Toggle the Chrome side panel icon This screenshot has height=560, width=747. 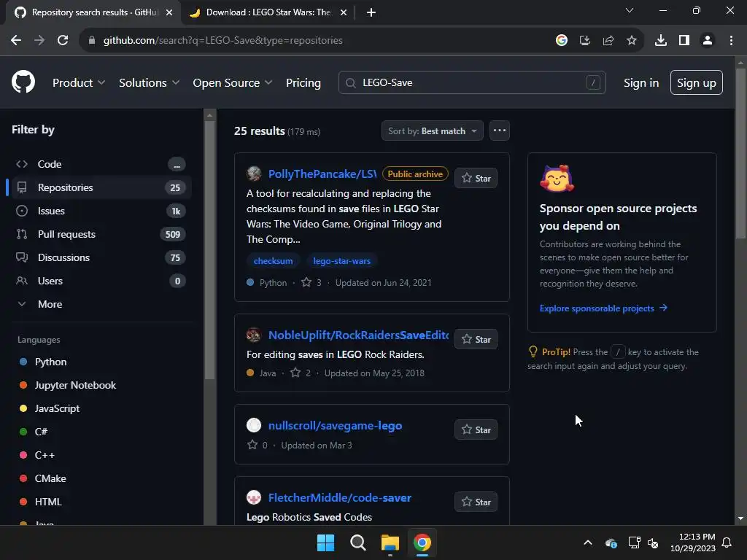(684, 41)
